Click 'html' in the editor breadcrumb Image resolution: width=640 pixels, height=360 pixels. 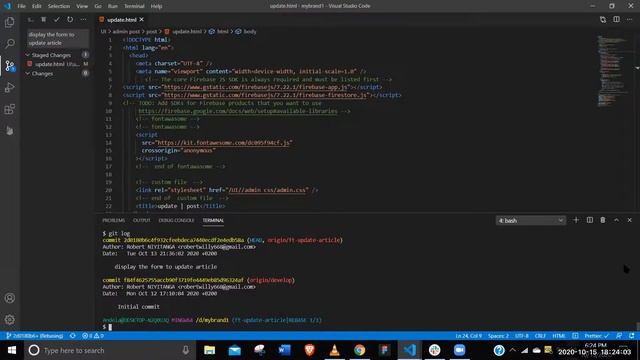point(222,31)
